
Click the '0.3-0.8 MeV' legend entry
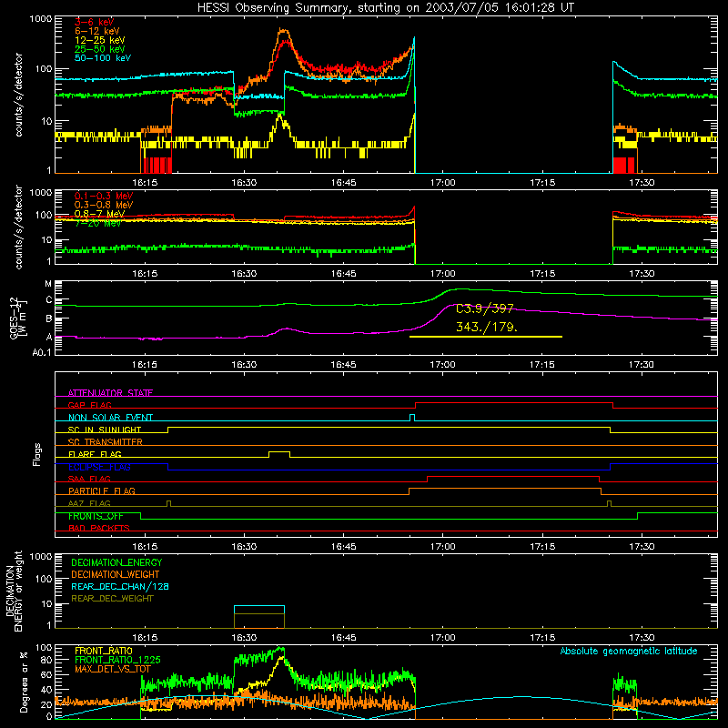(x=104, y=205)
